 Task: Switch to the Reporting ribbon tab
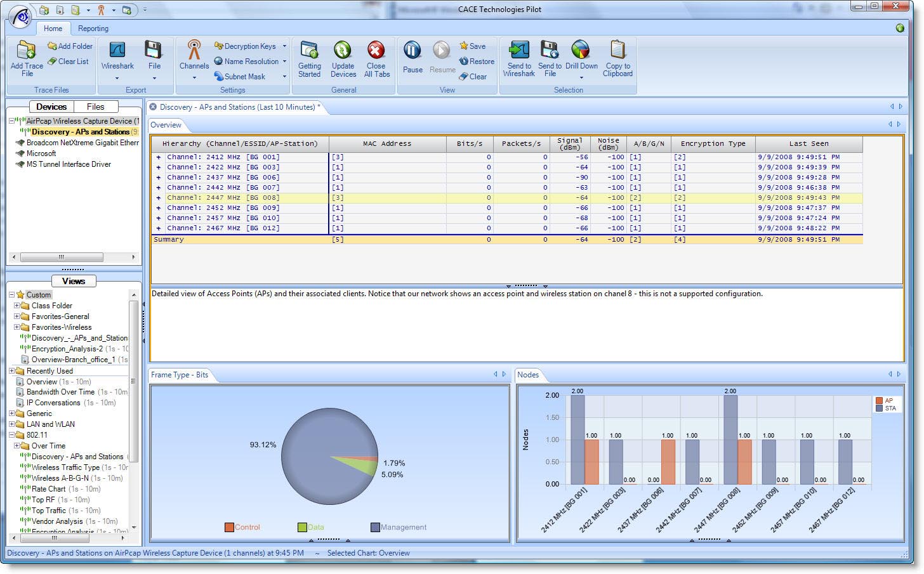(x=93, y=29)
